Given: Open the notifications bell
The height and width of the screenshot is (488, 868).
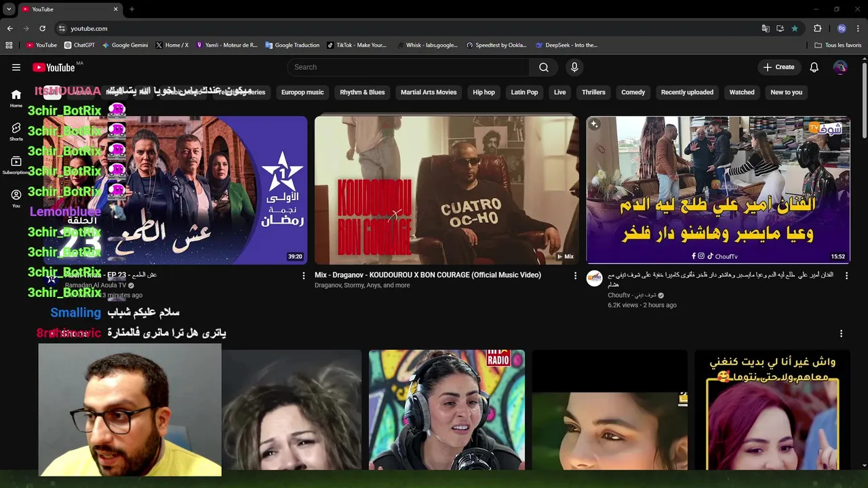Looking at the screenshot, I should (x=814, y=67).
